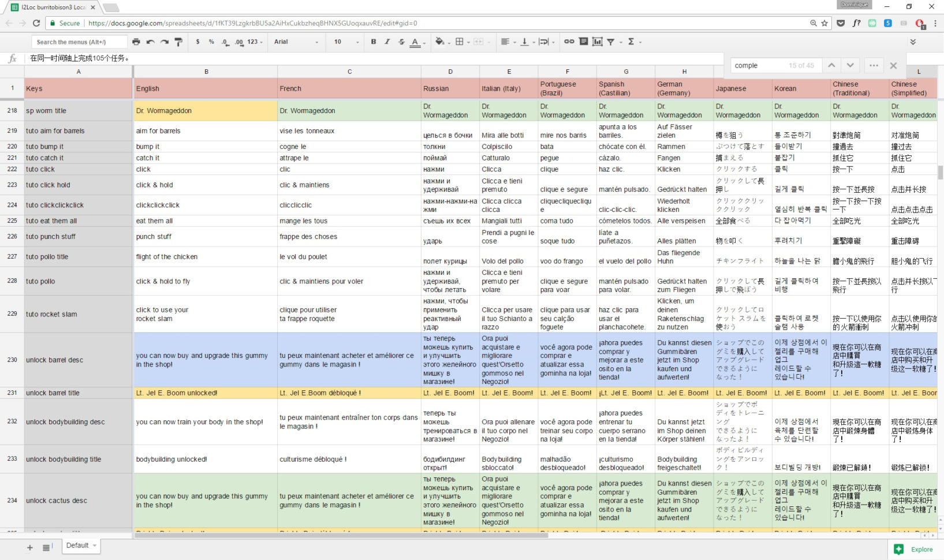944x560 pixels.
Task: Open the Print dialog from the toolbar
Action: [x=136, y=42]
